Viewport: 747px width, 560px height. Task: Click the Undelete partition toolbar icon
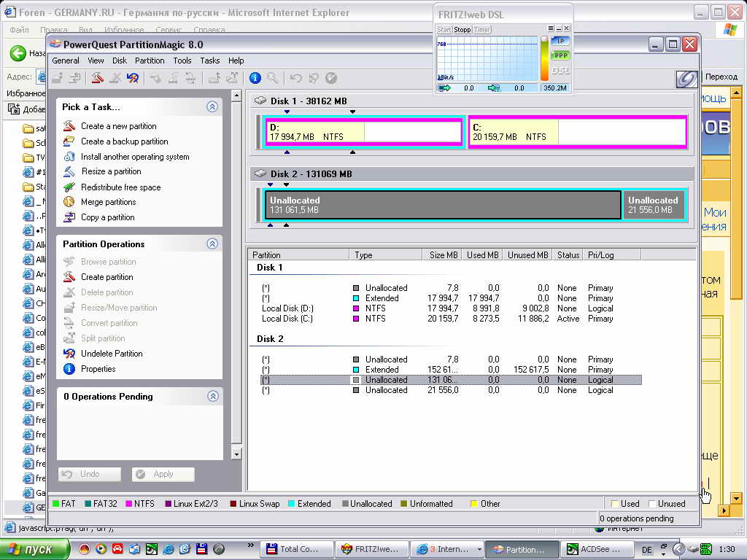click(x=133, y=77)
